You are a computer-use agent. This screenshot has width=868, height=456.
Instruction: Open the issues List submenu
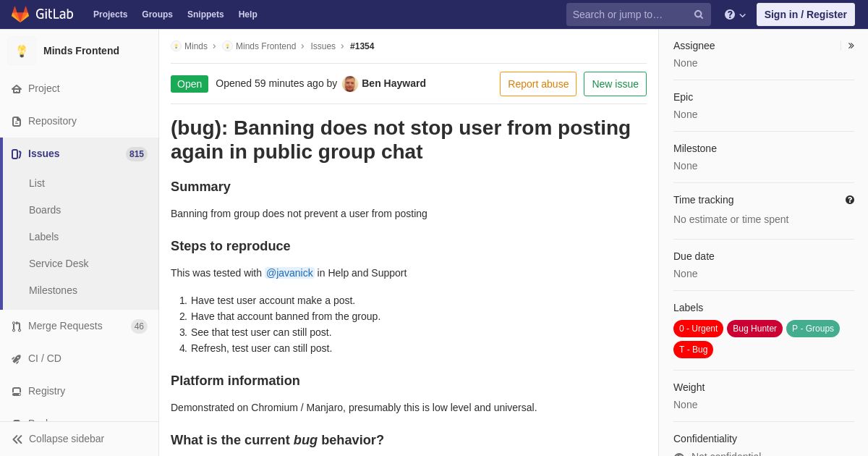37,183
